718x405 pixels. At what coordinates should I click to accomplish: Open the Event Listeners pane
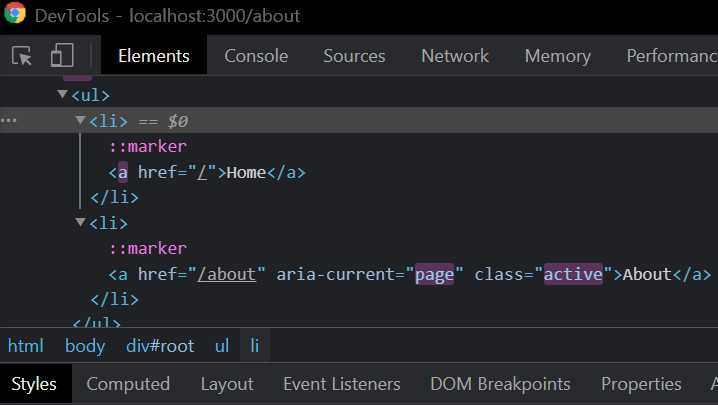click(x=342, y=384)
